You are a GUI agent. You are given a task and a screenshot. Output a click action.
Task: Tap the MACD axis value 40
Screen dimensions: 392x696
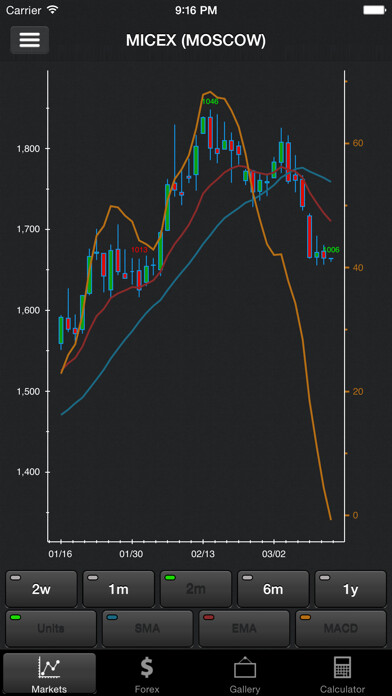357,268
